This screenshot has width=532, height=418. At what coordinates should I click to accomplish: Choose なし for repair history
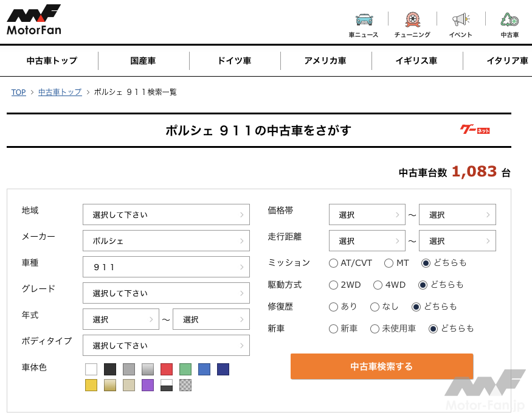375,307
